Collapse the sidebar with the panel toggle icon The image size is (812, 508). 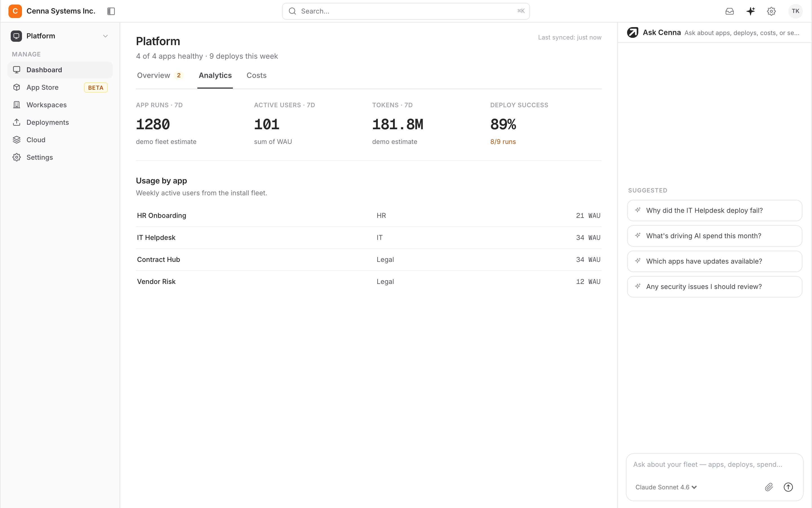(x=111, y=11)
